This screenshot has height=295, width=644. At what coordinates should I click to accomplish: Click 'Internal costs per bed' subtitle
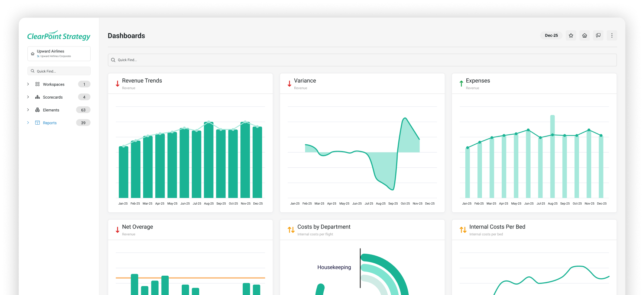coord(486,234)
